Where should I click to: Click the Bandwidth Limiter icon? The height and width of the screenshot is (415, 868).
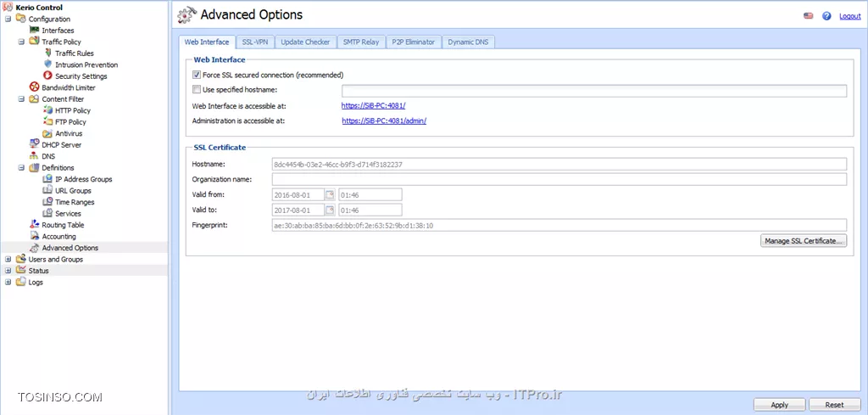coord(34,87)
